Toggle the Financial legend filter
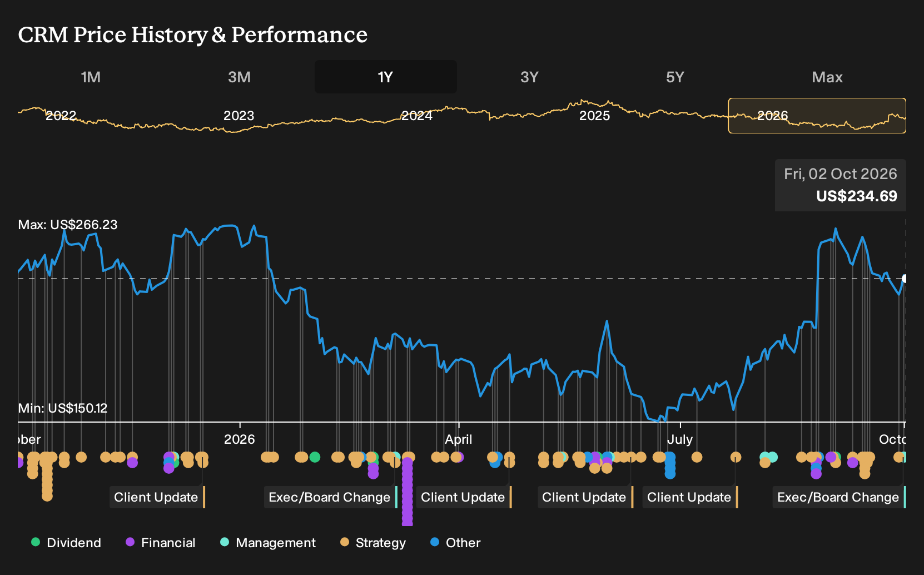The width and height of the screenshot is (924, 575). [161, 543]
